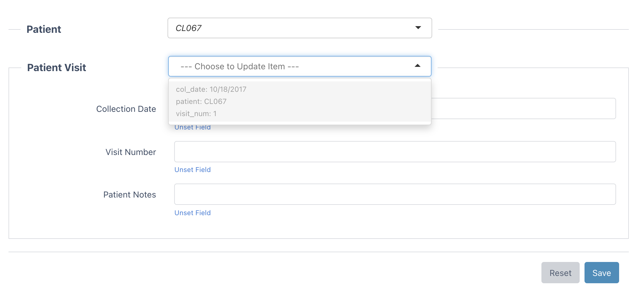
Task: Click into the Visit Number text box
Action: pyautogui.click(x=395, y=152)
